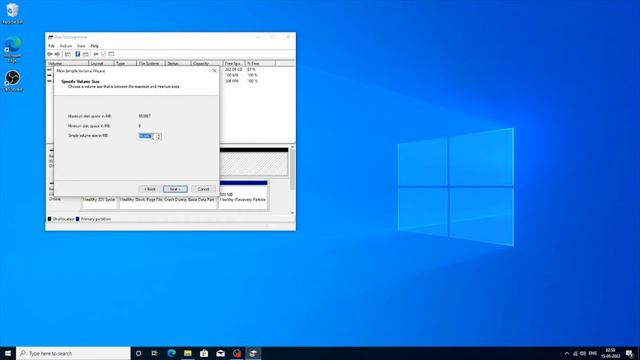
Task: Open the notification center icon
Action: [629, 353]
